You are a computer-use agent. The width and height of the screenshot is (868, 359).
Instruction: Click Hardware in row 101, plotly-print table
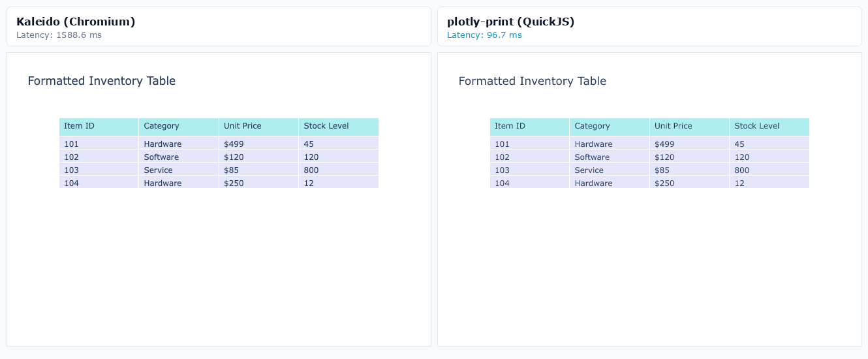610,143
